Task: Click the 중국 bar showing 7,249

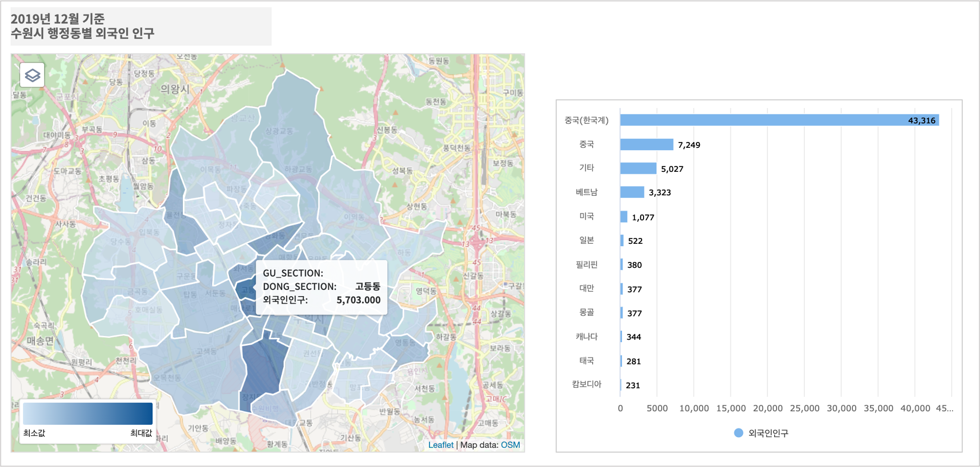Action: coord(647,144)
